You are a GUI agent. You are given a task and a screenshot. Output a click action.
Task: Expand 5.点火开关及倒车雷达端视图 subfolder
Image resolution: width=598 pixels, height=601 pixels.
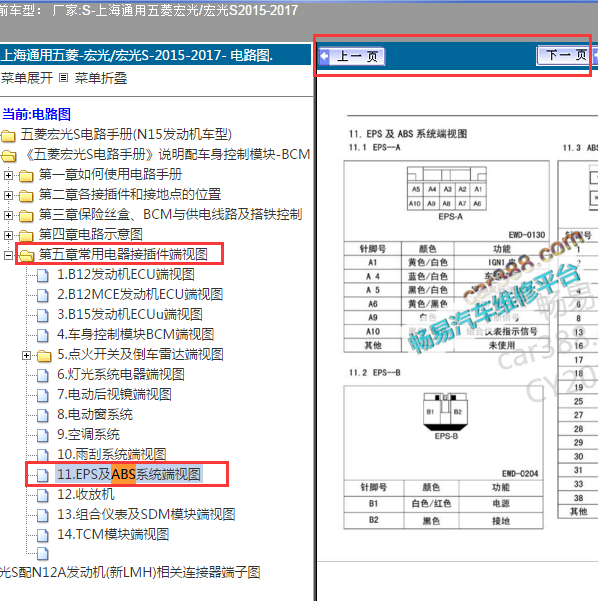[x=26, y=355]
